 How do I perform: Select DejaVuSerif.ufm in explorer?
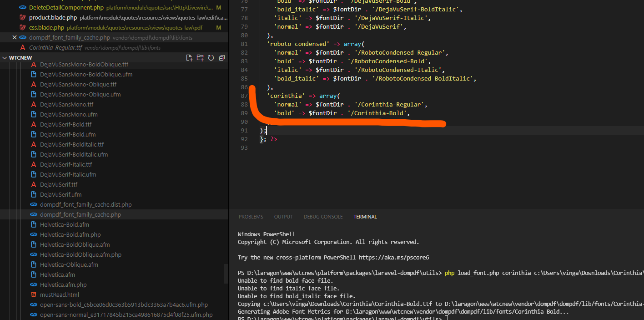click(x=61, y=194)
